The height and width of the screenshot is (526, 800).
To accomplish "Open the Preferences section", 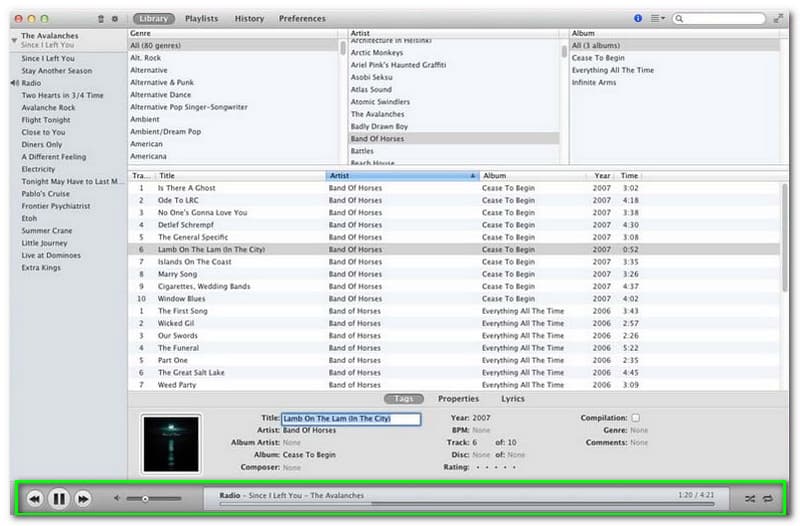I will [x=302, y=18].
